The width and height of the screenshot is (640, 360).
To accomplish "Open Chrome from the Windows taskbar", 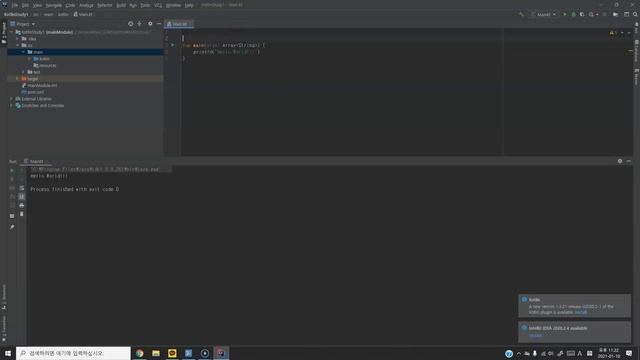I will tap(140, 353).
